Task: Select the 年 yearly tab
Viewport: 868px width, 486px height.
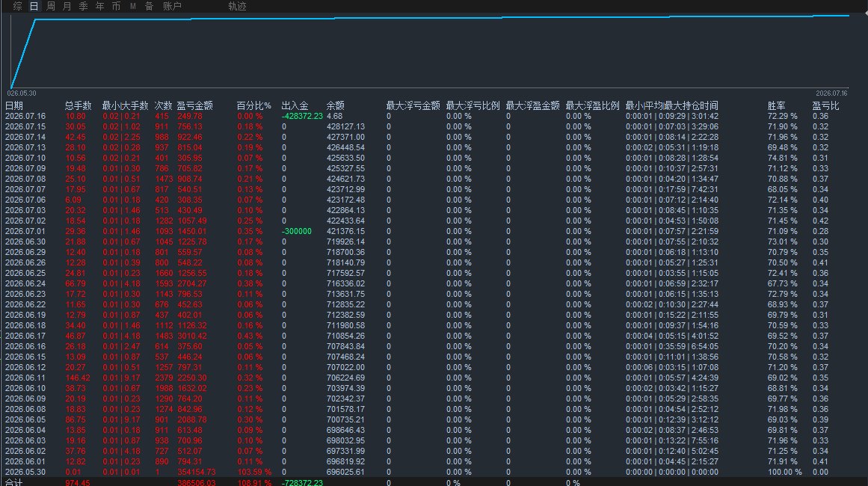Action: pyautogui.click(x=99, y=6)
